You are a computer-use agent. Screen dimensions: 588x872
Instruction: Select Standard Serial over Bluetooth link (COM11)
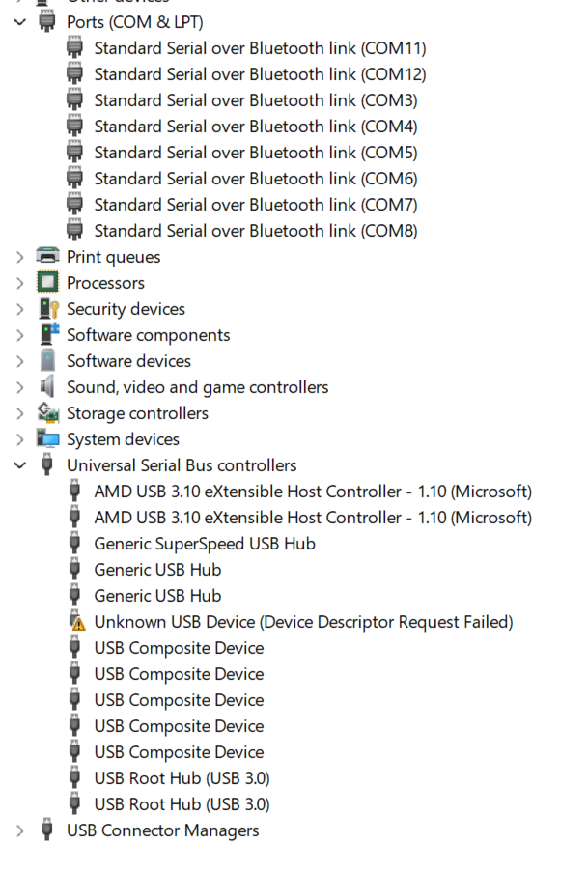260,47
